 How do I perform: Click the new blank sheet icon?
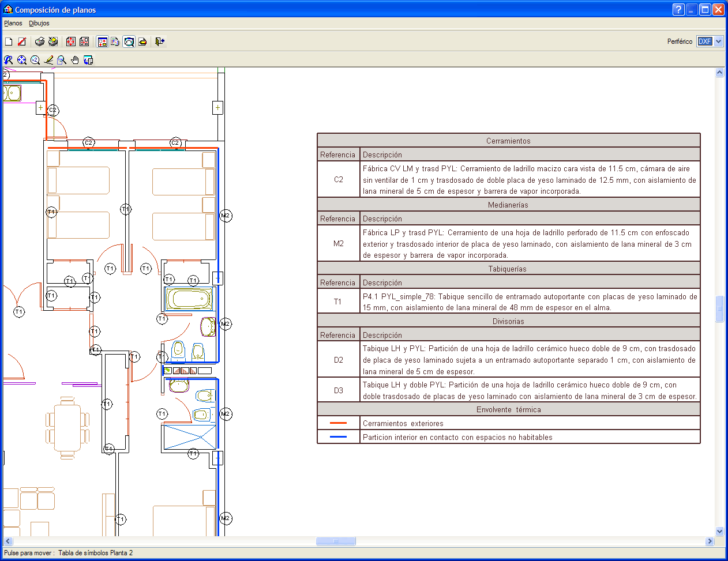(x=9, y=42)
